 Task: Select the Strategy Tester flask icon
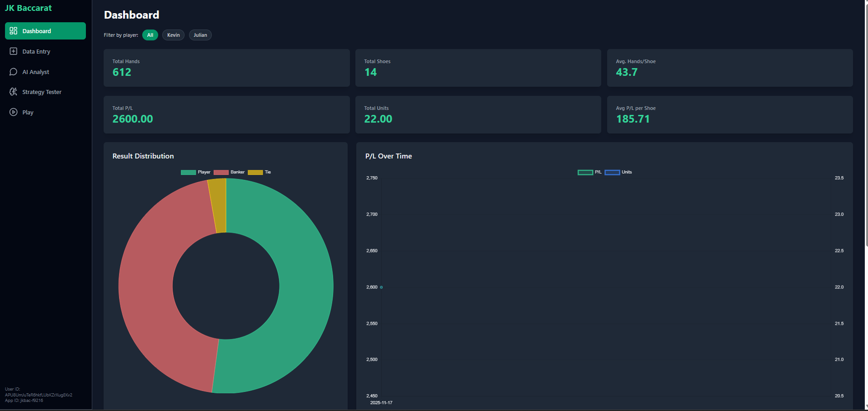[13, 91]
